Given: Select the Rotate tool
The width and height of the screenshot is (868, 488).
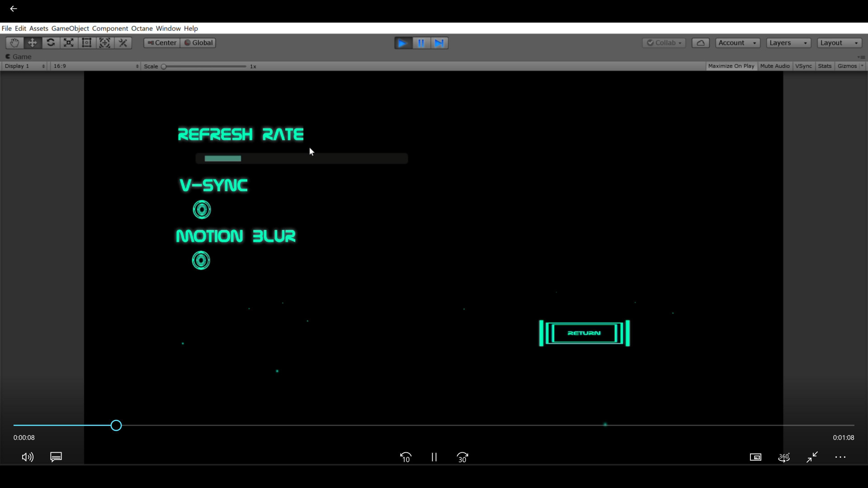Looking at the screenshot, I should (x=51, y=43).
